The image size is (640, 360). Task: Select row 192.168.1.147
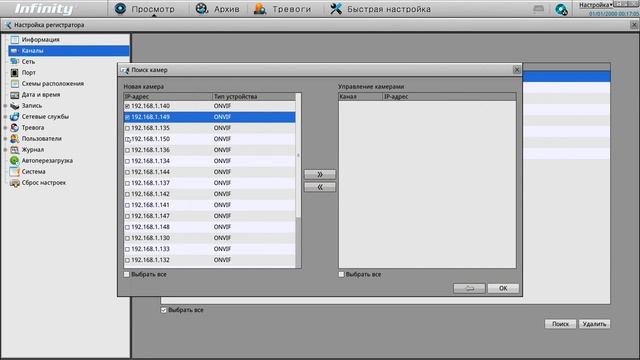pos(210,216)
